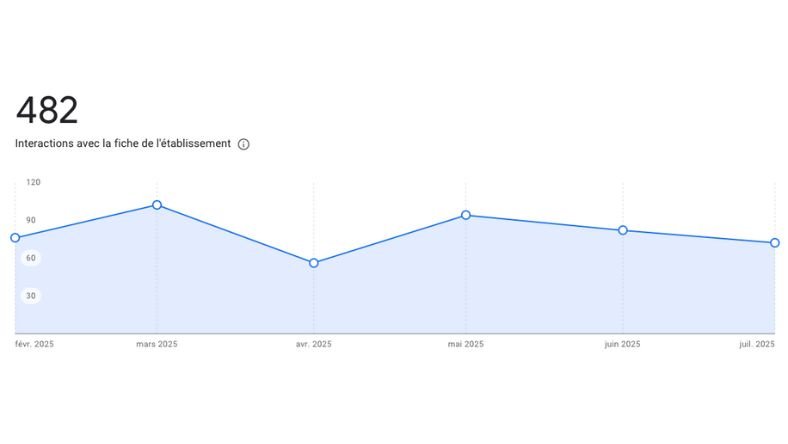Click the mai 2025 data point marker
Screen dimensions: 788x444
[466, 215]
